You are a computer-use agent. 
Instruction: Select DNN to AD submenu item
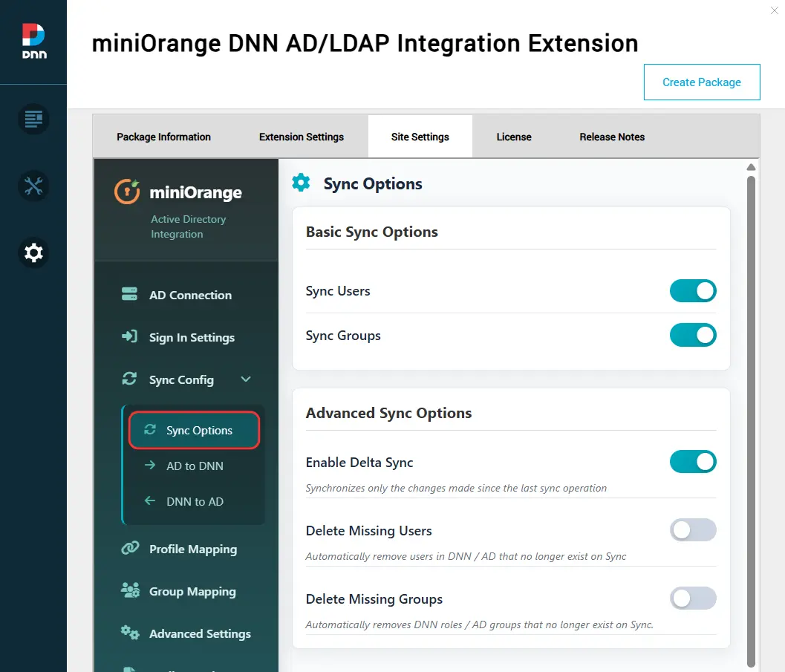[195, 501]
